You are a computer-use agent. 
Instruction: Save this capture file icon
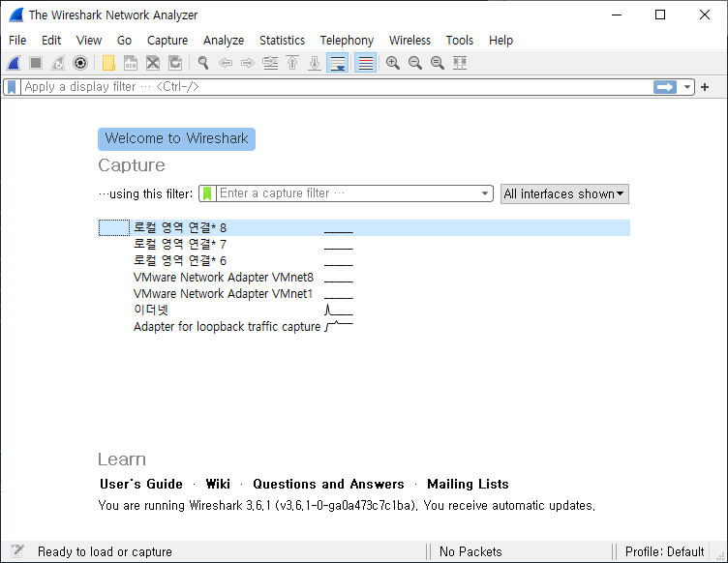coord(131,63)
